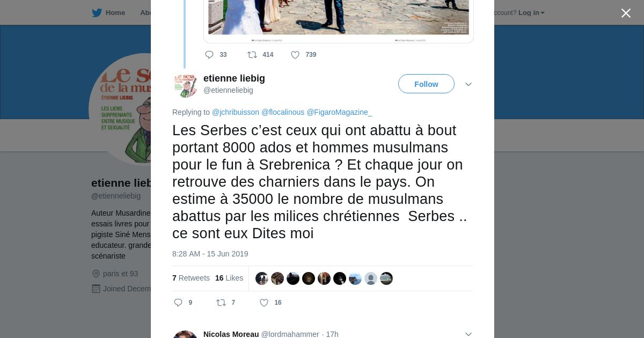Image resolution: width=644 pixels, height=338 pixels.
Task: Close the tweet overlay with X
Action: 626,13
